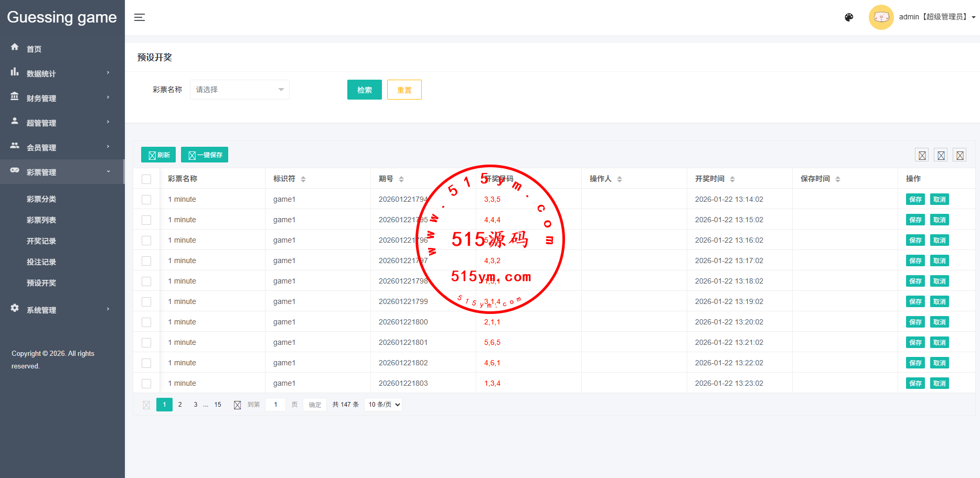This screenshot has height=478, width=980.
Task: Click the sidebar collapse hamburger icon
Action: coord(139,17)
